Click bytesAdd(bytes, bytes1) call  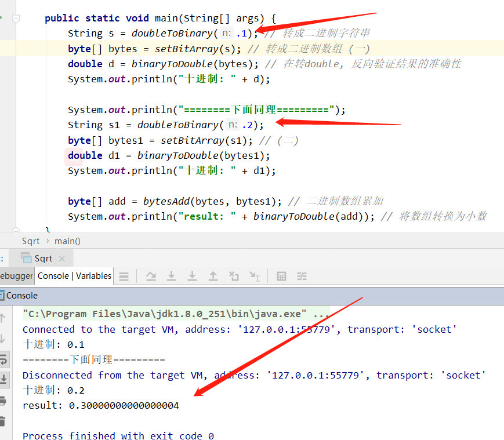[212, 201]
